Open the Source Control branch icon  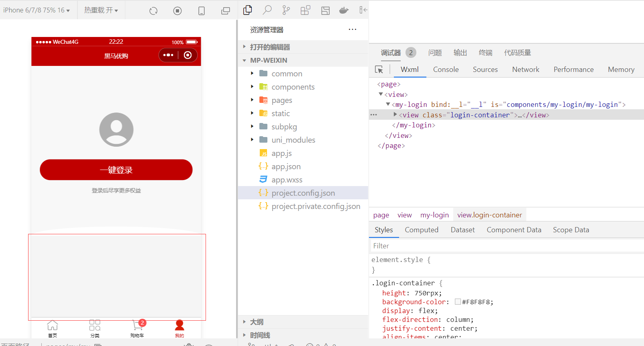pos(286,10)
